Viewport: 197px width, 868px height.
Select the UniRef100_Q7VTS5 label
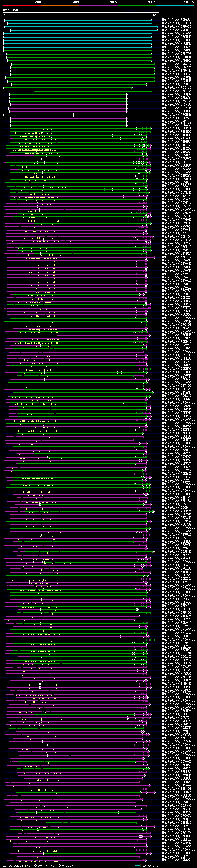(177, 101)
